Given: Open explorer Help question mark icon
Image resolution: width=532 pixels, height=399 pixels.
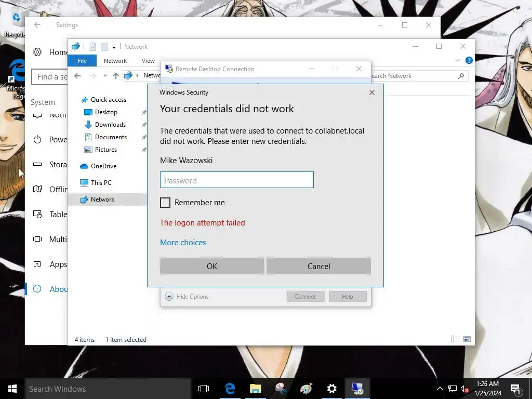Looking at the screenshot, I should 469,60.
